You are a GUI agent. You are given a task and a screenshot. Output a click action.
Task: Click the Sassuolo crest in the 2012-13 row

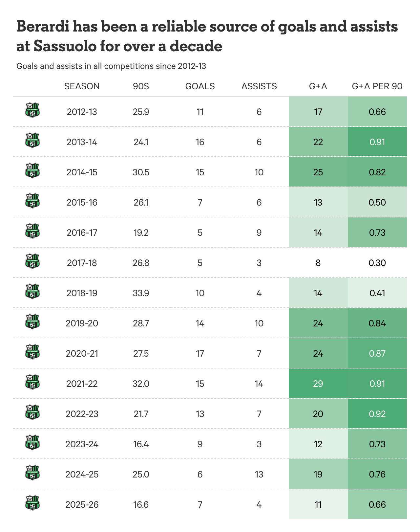point(32,111)
